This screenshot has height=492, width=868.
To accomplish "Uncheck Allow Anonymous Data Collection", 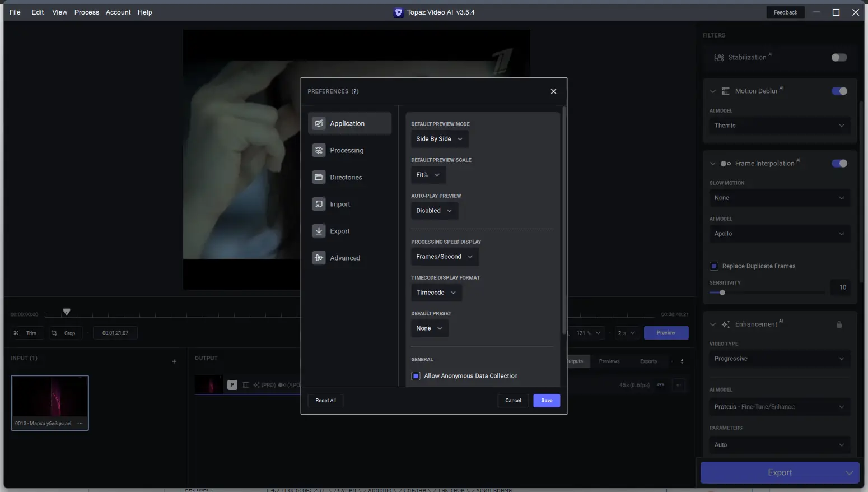I will pyautogui.click(x=416, y=375).
